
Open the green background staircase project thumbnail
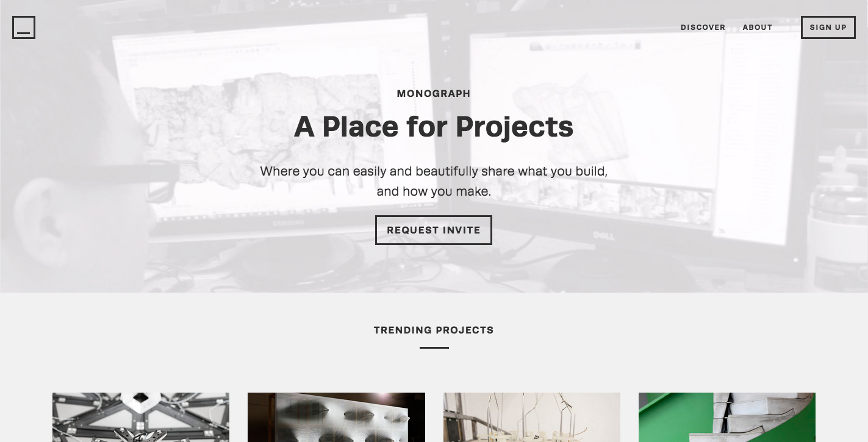727,417
